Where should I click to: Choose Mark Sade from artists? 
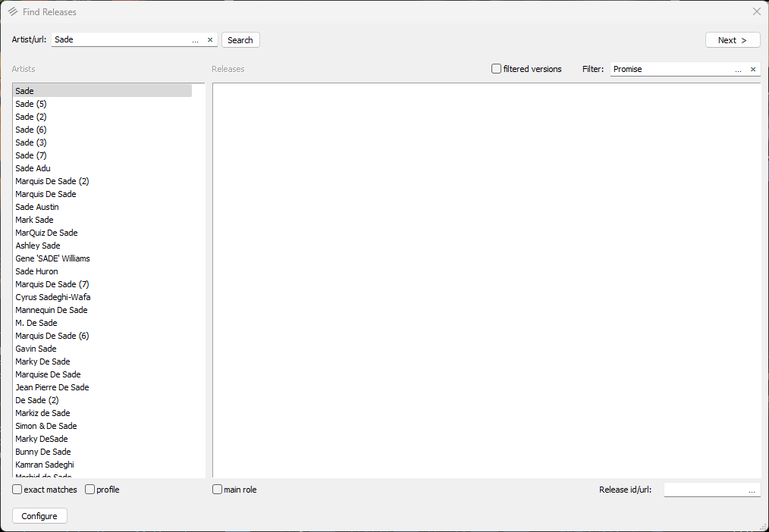click(x=102, y=220)
